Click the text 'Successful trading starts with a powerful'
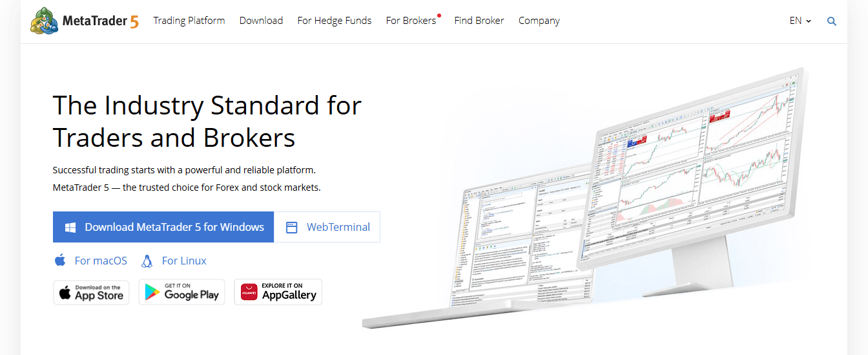Screen dimensions: 868x355 [140, 170]
